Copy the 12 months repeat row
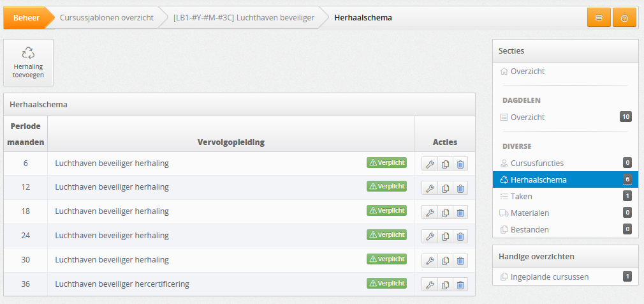 click(445, 188)
